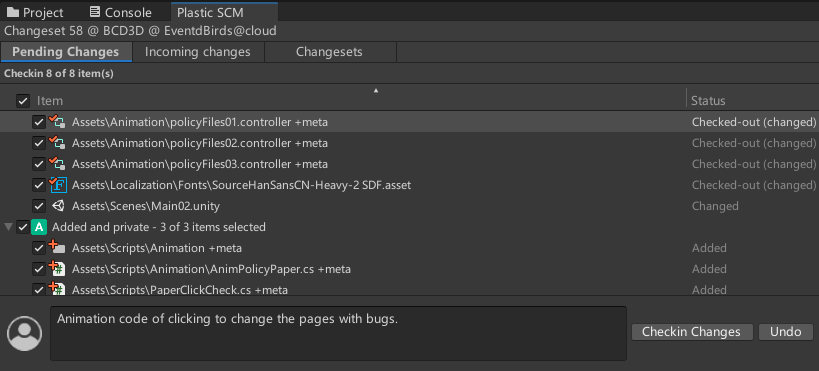Click the policyFiles01.controller file icon
819x371 pixels.
coord(57,122)
